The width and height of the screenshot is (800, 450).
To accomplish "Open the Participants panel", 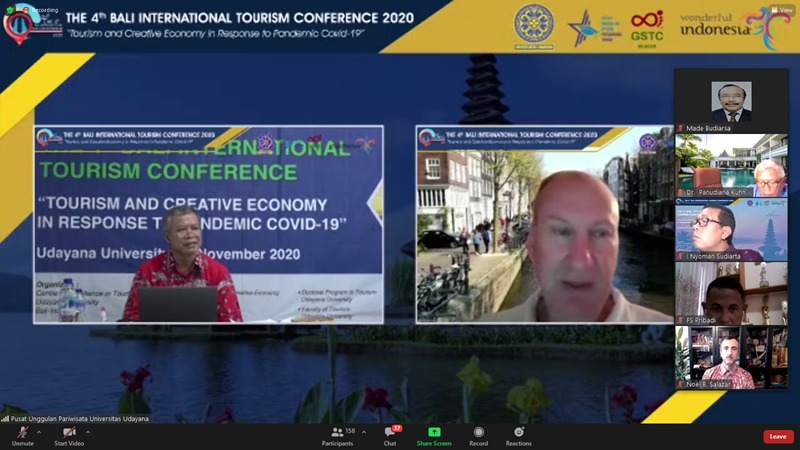I will click(335, 433).
